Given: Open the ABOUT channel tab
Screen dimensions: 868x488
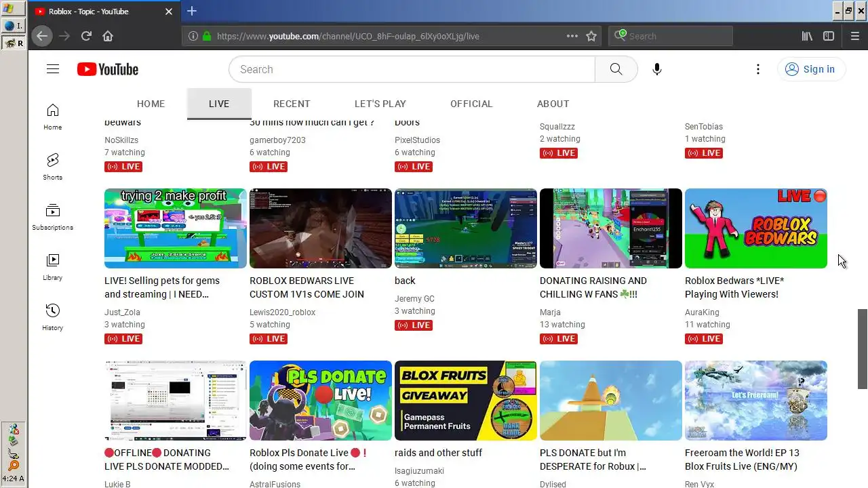Looking at the screenshot, I should tap(553, 104).
